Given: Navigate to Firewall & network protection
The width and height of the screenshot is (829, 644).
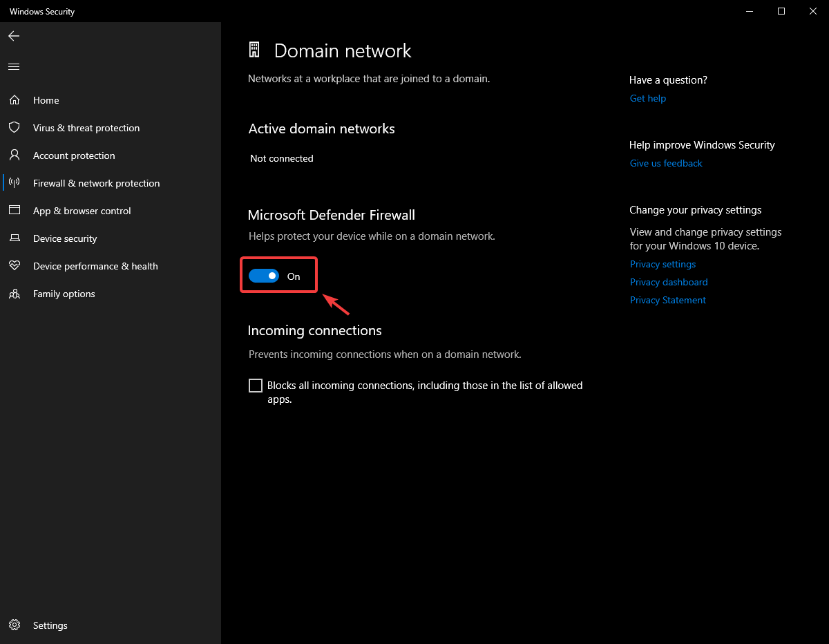Looking at the screenshot, I should point(95,182).
